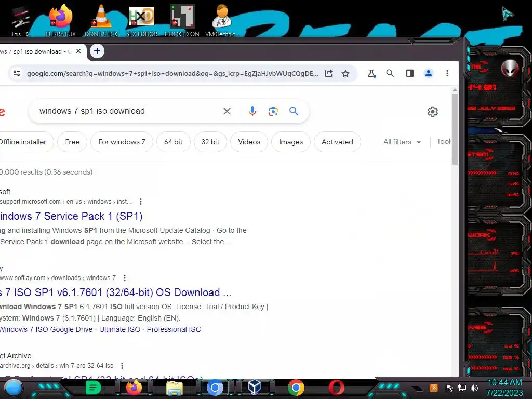Open the Ultimate ISO sublink

(120, 329)
